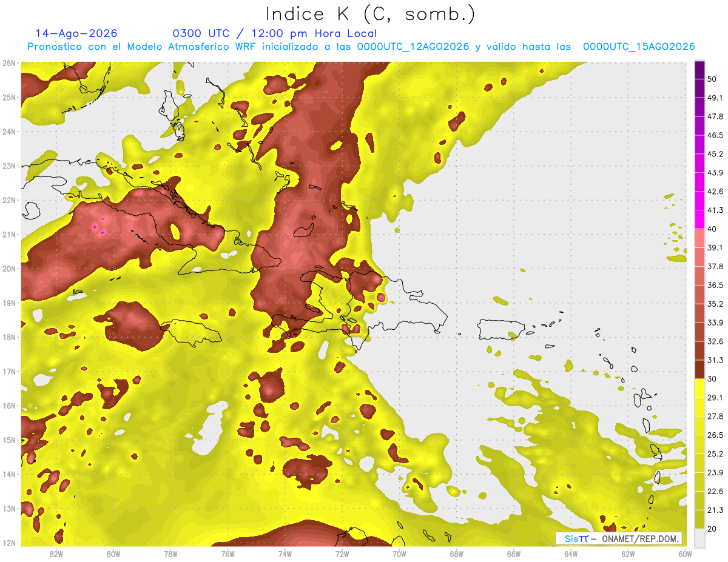Click the longitude axis label "72W"

pos(342,554)
